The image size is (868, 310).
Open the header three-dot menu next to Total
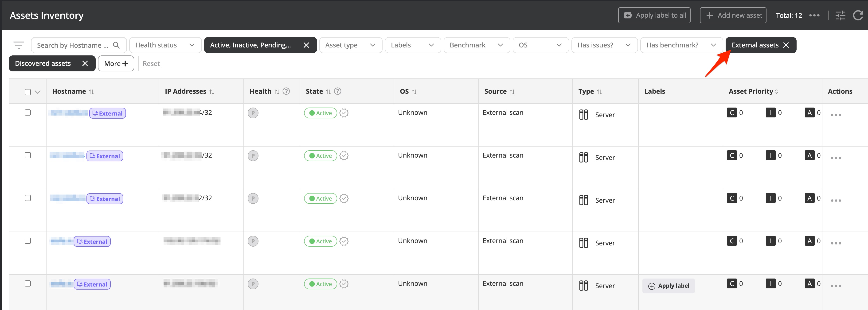pos(814,15)
